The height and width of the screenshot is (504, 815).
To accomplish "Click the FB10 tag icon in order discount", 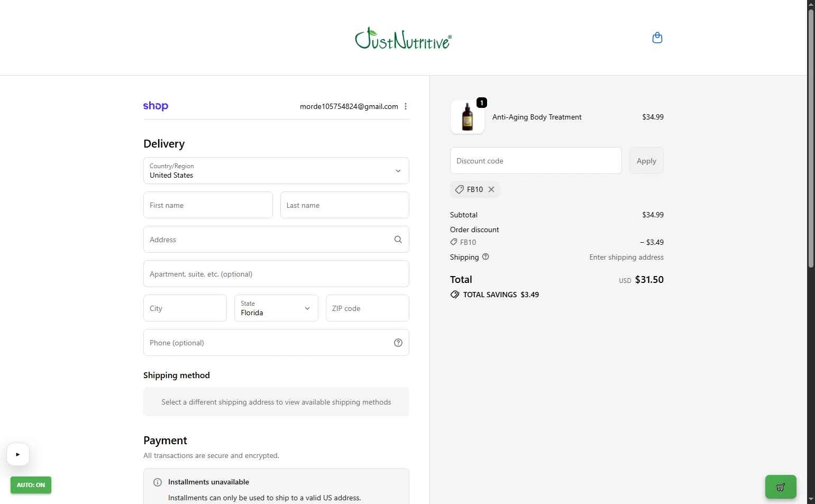I will point(454,242).
